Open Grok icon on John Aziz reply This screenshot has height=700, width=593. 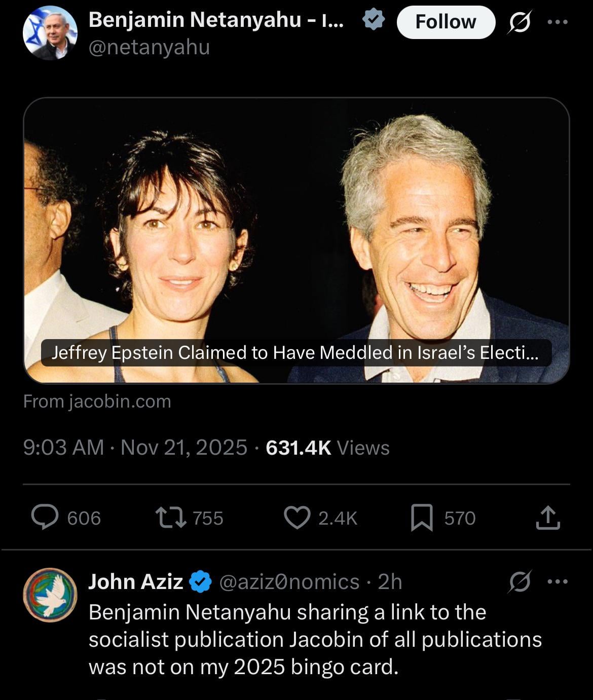tap(520, 581)
